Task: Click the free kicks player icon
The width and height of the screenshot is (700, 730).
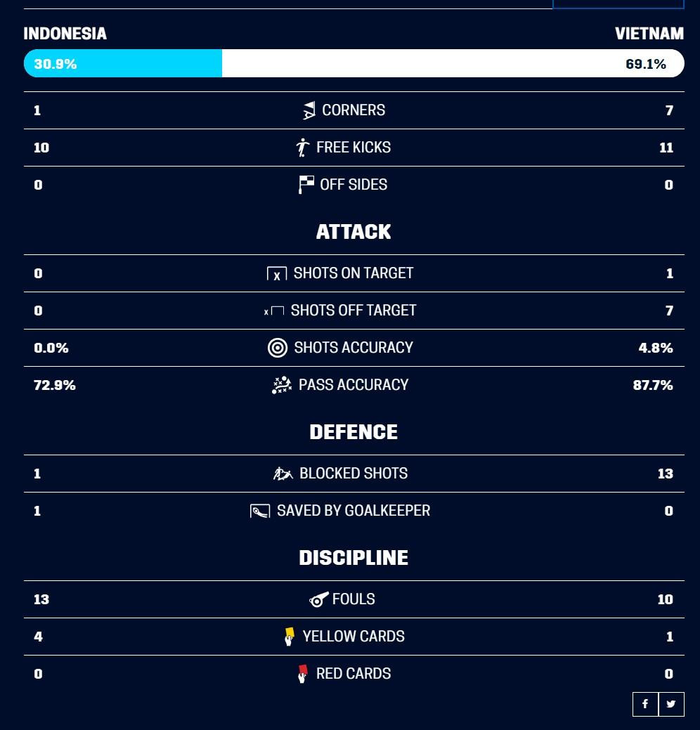Action: pyautogui.click(x=303, y=148)
